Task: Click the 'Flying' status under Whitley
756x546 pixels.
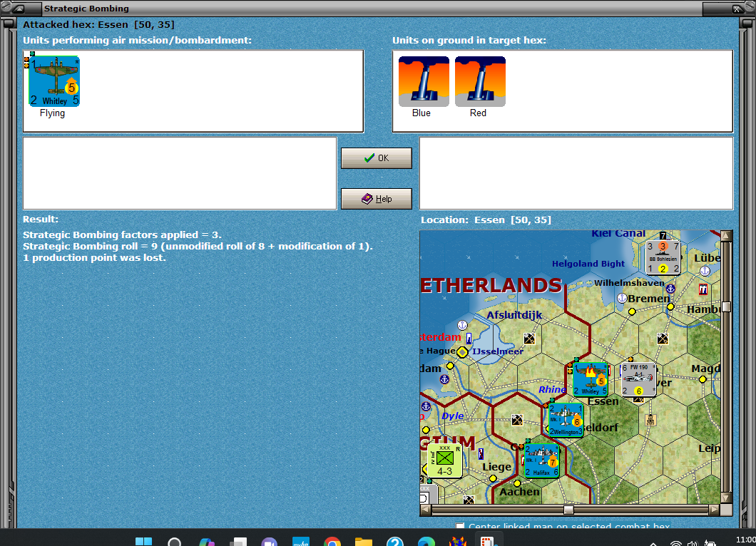Action: (x=52, y=113)
